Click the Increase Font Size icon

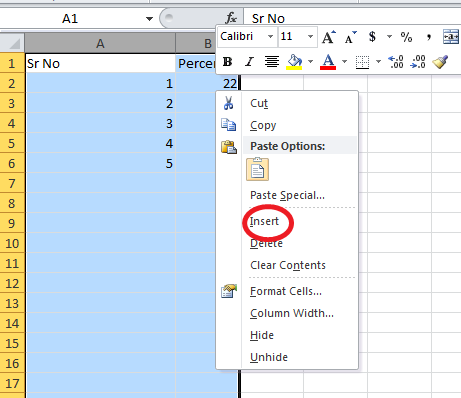coord(329,37)
